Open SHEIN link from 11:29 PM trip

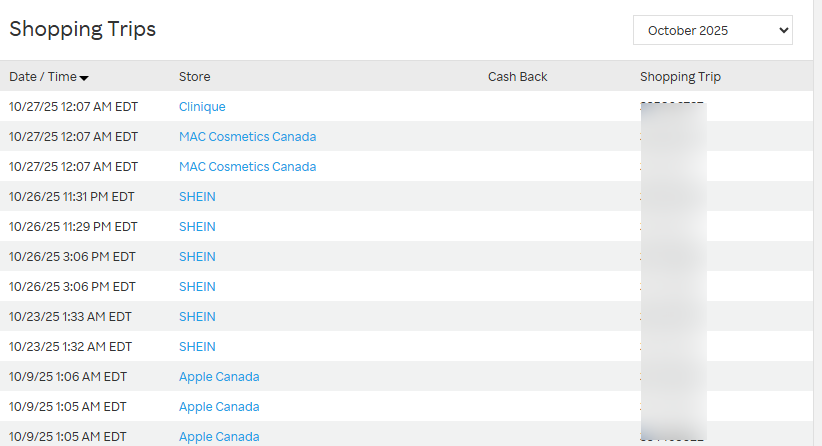(x=197, y=227)
